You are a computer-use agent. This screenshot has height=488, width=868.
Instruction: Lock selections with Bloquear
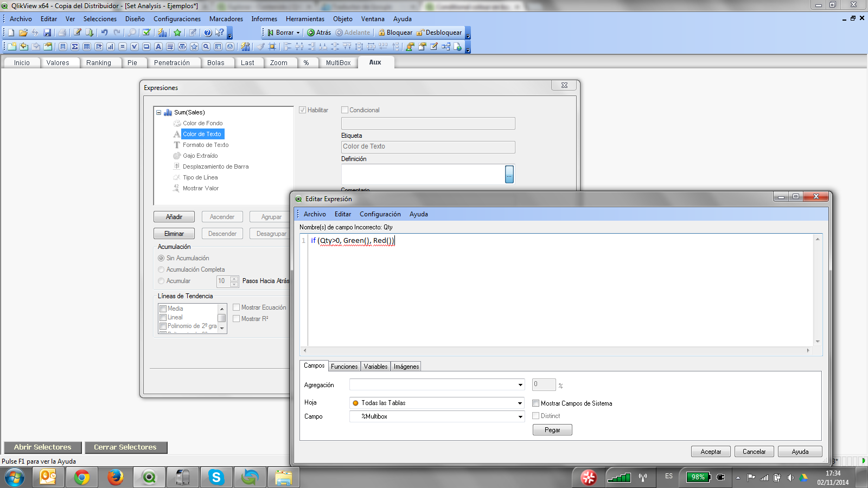(395, 33)
